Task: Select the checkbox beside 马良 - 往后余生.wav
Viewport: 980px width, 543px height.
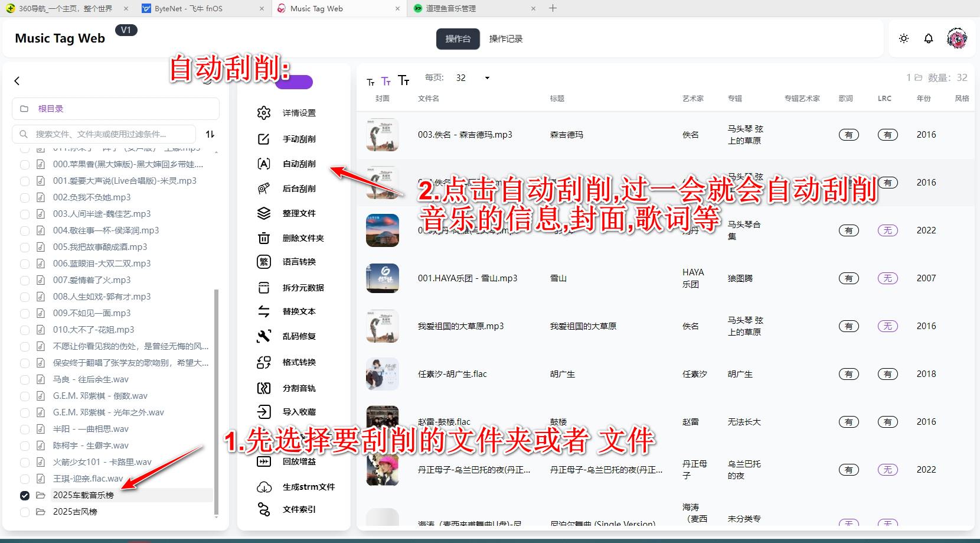Action: coord(25,379)
